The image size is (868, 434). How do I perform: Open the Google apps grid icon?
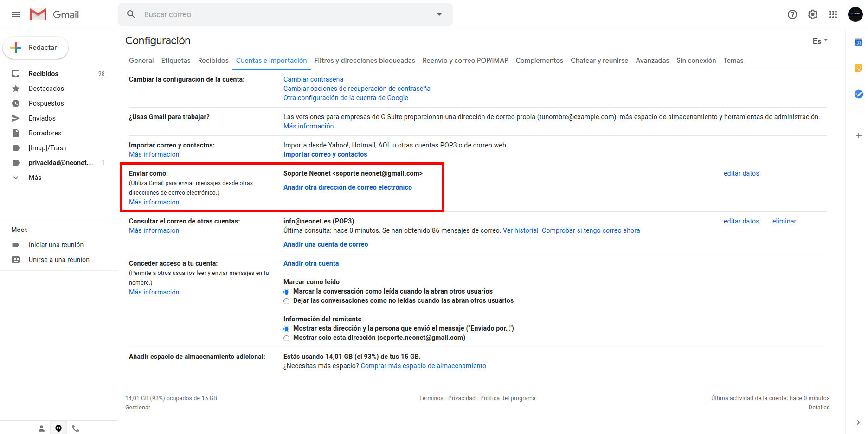click(833, 14)
